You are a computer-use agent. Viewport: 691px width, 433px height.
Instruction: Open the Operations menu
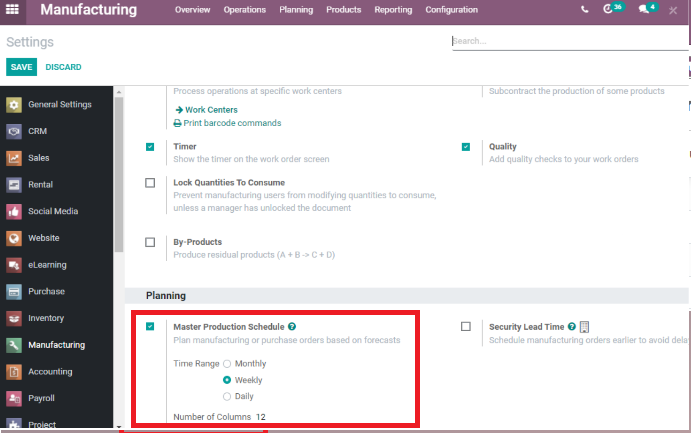click(x=244, y=10)
